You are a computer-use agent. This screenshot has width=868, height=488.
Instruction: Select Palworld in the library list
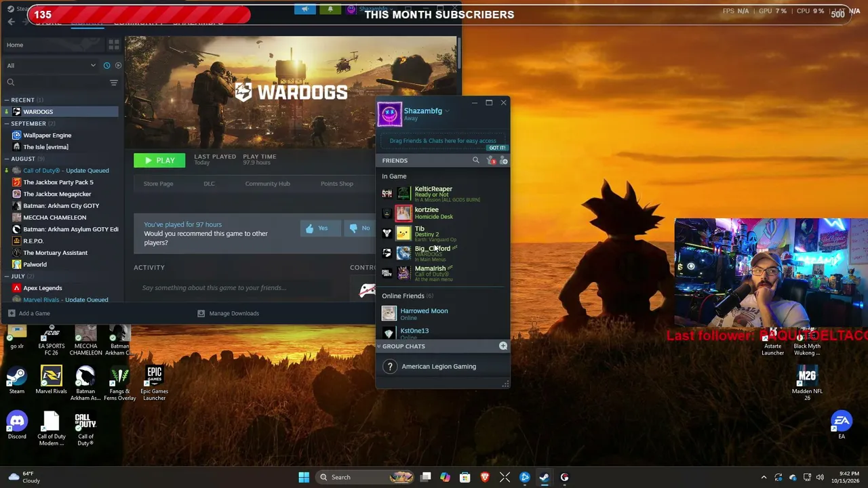click(35, 264)
